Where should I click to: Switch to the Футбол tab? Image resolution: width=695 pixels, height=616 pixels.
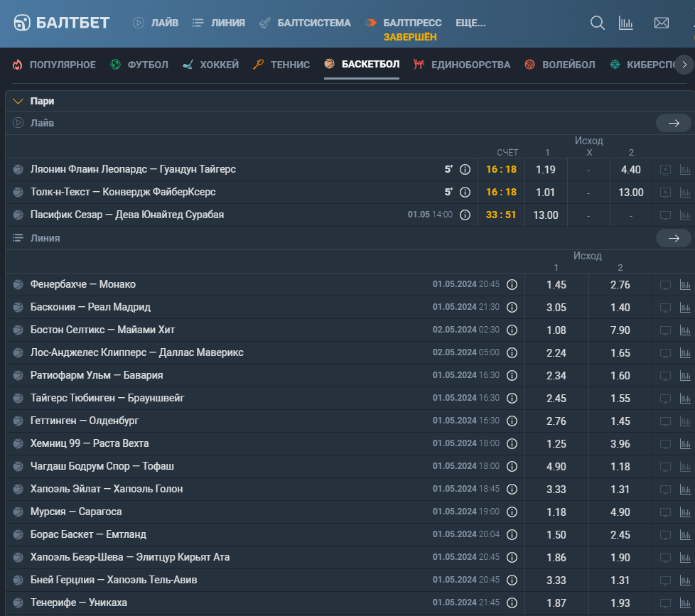[x=139, y=65]
